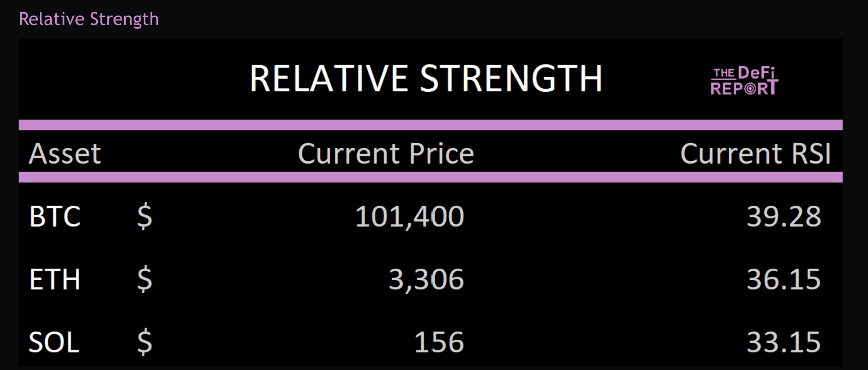This screenshot has height=370, width=868.
Task: Select SOL RSI value 33.15
Action: pos(784,342)
